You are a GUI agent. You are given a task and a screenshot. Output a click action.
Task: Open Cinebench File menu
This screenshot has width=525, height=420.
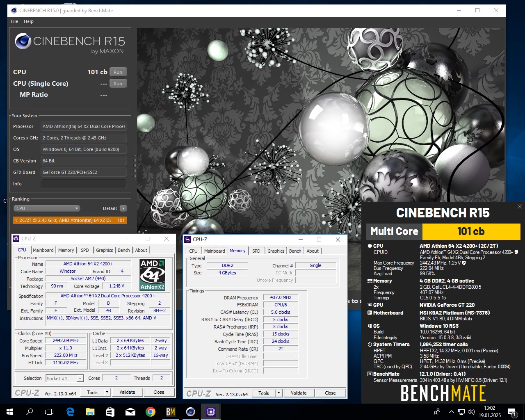tap(14, 21)
